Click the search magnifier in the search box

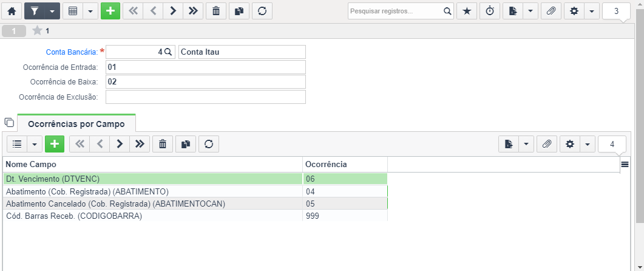click(447, 11)
